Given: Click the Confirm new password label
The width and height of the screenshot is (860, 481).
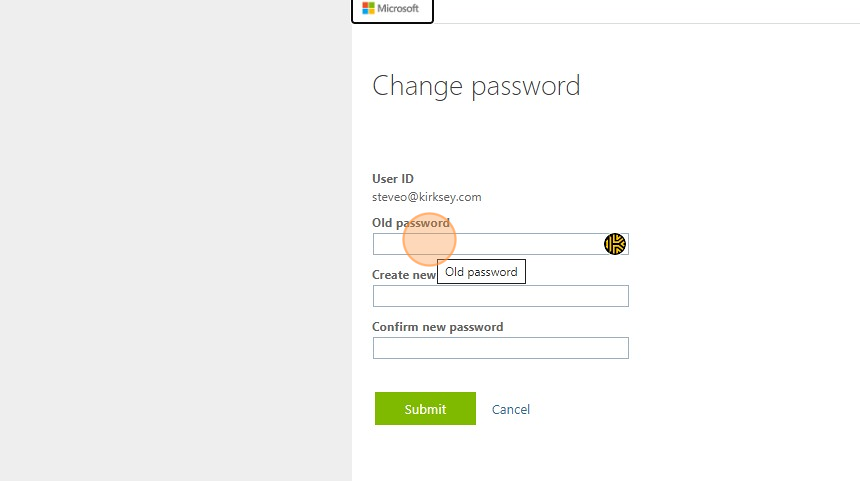Looking at the screenshot, I should (437, 327).
